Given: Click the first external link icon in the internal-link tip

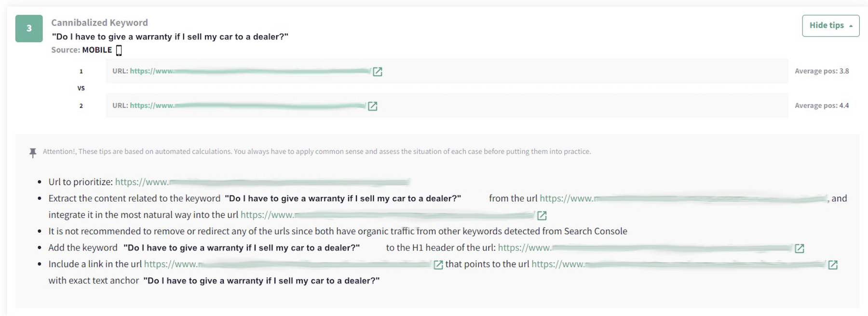Looking at the screenshot, I should (x=438, y=264).
